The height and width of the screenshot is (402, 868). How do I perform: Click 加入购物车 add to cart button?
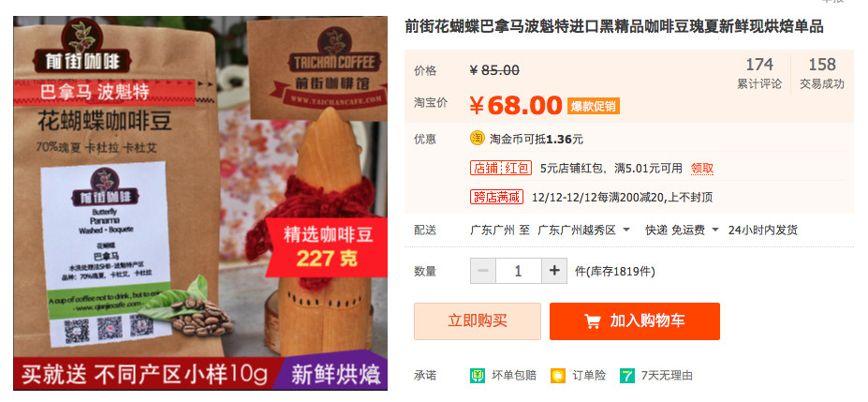point(635,321)
